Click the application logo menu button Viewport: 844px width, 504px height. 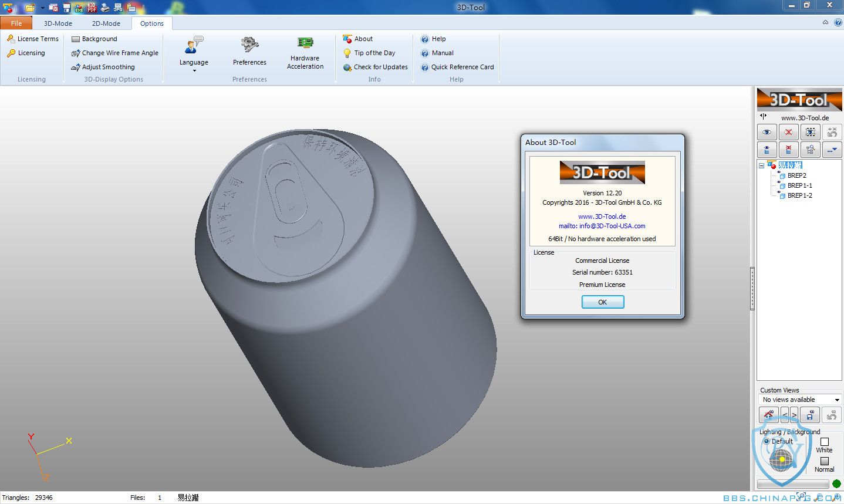point(8,8)
